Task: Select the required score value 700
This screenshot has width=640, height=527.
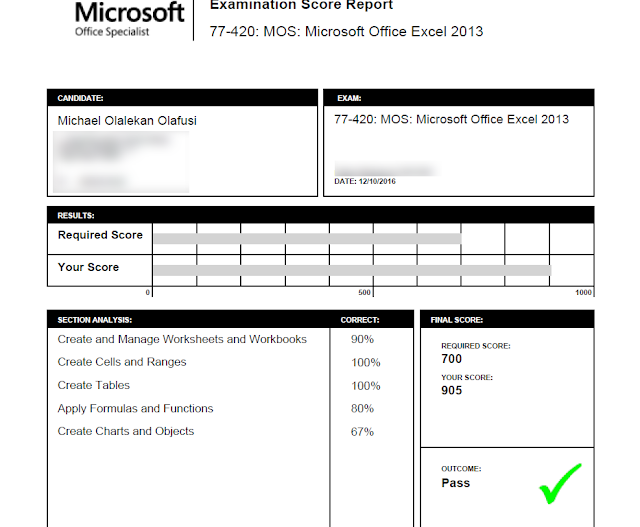Action: pyautogui.click(x=451, y=359)
